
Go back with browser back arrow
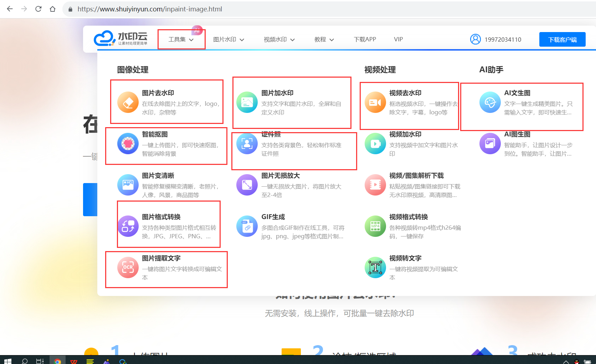[10, 9]
